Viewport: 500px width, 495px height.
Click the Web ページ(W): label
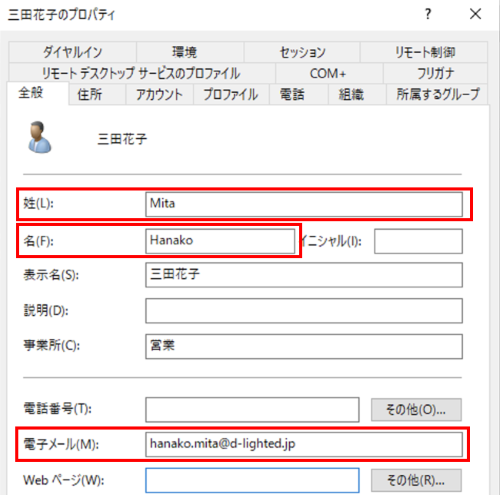point(64,480)
